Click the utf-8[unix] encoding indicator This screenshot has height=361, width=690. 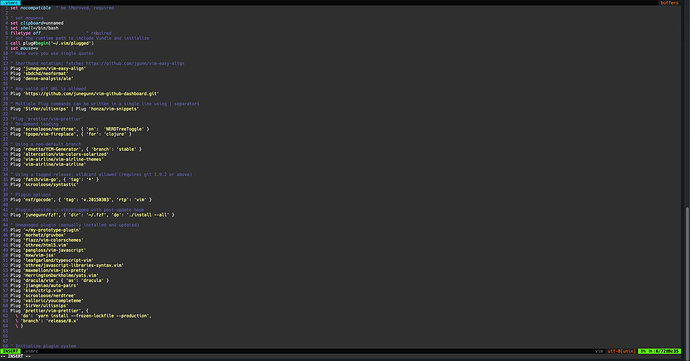tap(621, 351)
